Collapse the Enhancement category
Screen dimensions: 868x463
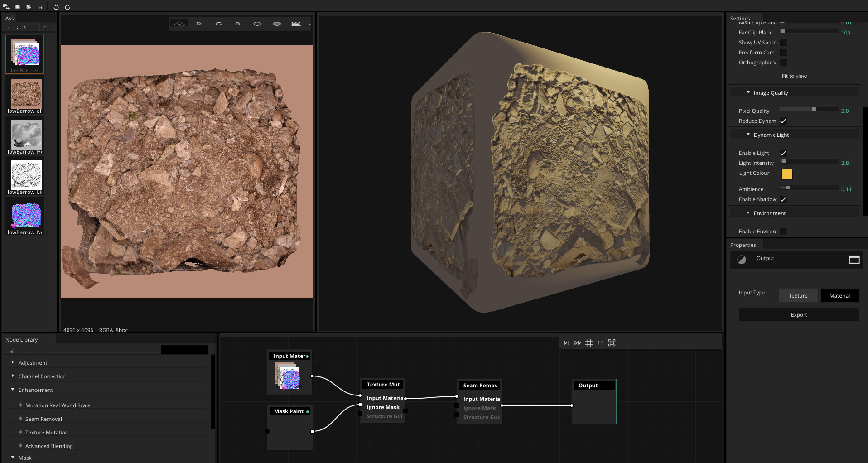[x=13, y=390]
